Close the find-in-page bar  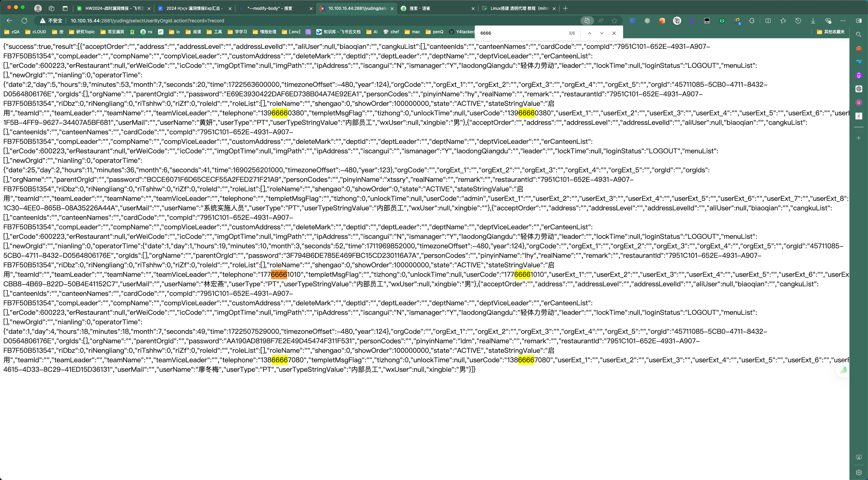coord(614,33)
